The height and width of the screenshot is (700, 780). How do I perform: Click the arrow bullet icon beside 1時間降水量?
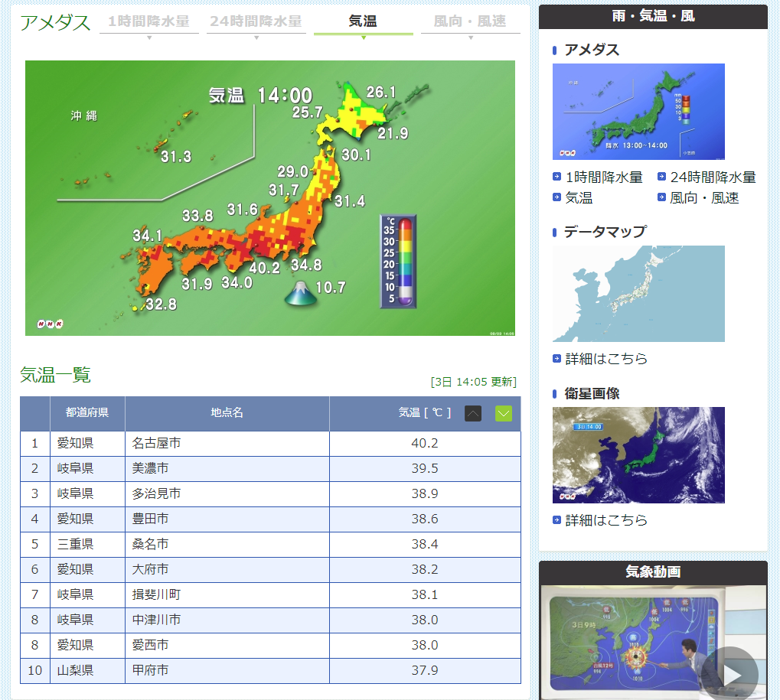tap(556, 177)
